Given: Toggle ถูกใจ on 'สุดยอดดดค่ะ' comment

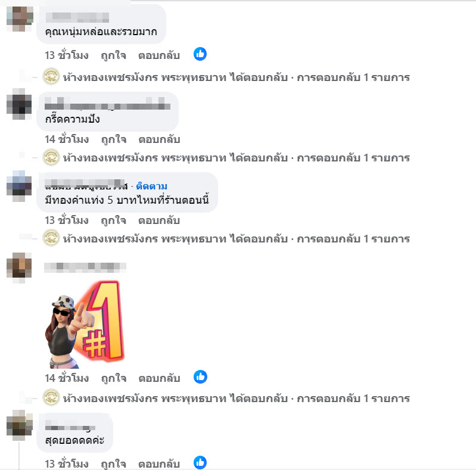Looking at the screenshot, I should coord(114,464).
